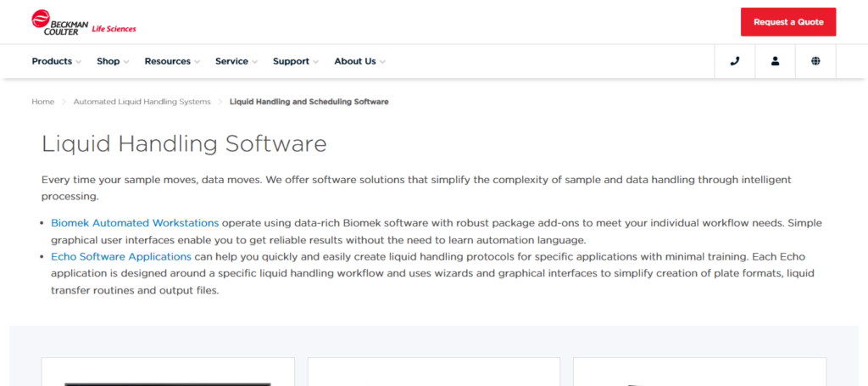Follow the Echo Software Applications link
The height and width of the screenshot is (386, 868).
click(121, 257)
